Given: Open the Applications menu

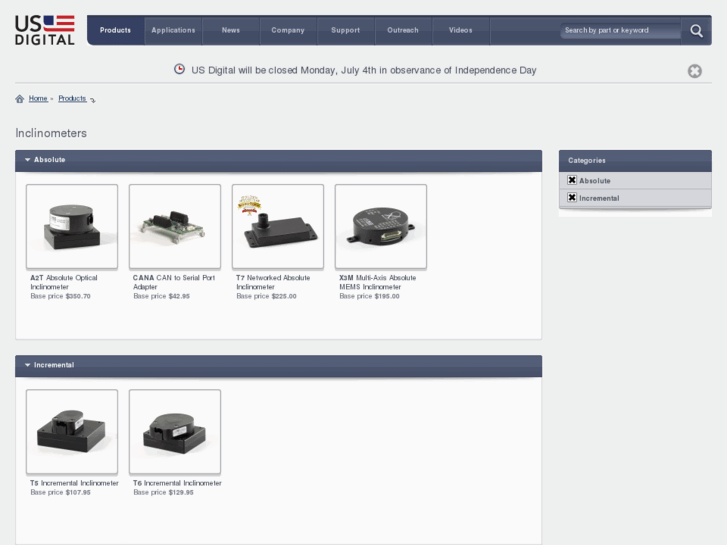Looking at the screenshot, I should tap(173, 30).
